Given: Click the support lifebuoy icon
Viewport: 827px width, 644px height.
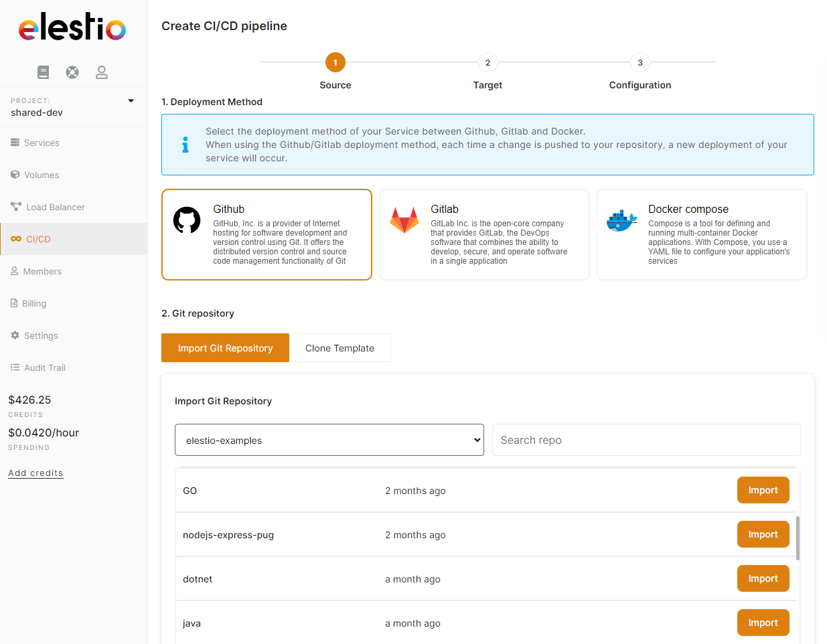Looking at the screenshot, I should tap(72, 72).
